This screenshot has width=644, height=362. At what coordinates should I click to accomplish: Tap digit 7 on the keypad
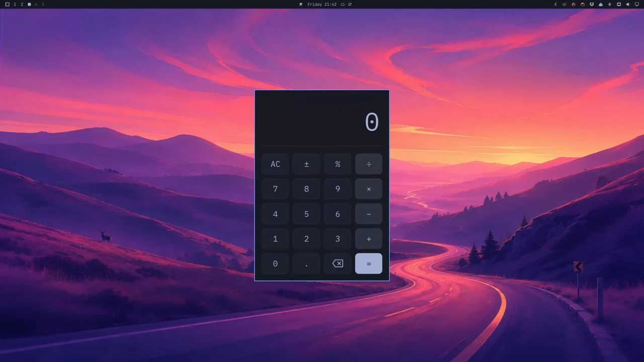[275, 189]
